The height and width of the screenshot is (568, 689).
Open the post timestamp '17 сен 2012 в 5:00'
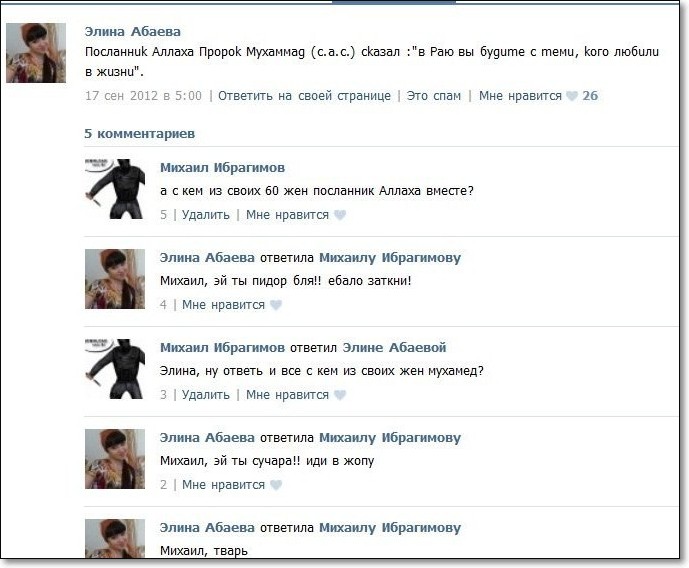click(x=143, y=95)
